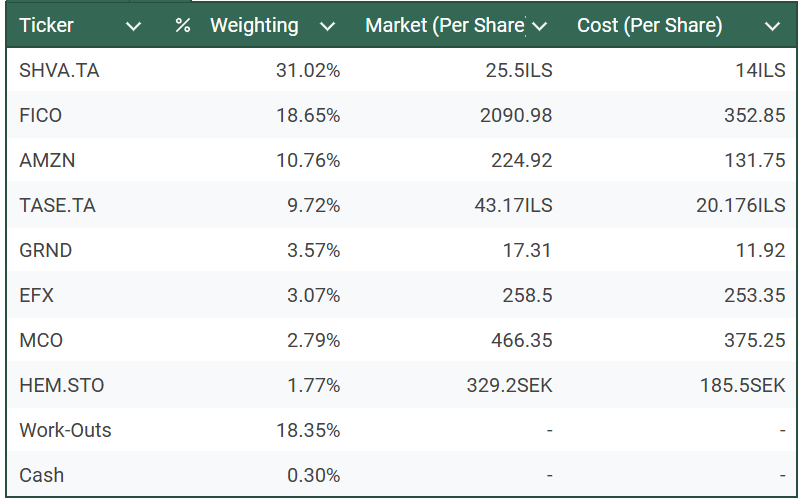Select the 3.07% weighting cell

pyautogui.click(x=314, y=295)
